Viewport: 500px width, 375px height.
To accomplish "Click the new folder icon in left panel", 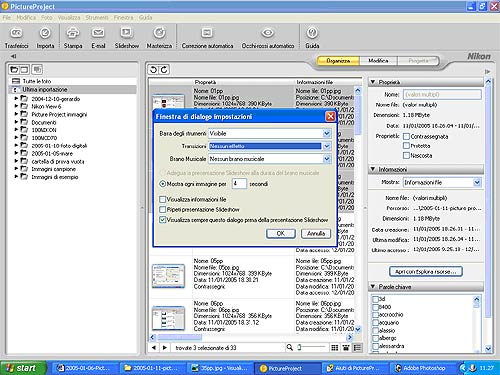I will point(14,69).
